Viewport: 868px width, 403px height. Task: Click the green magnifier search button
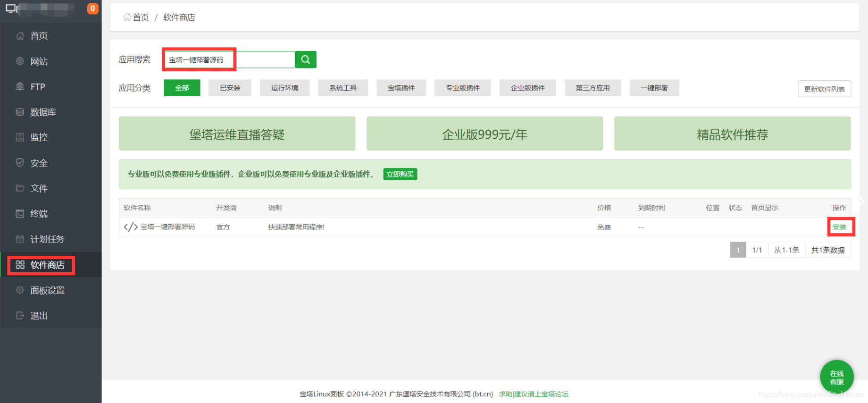point(306,59)
